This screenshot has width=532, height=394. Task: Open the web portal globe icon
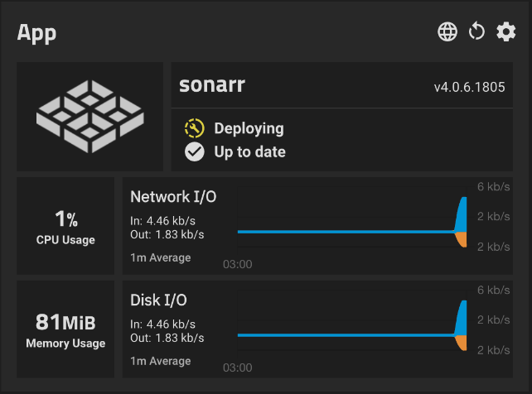[447, 32]
